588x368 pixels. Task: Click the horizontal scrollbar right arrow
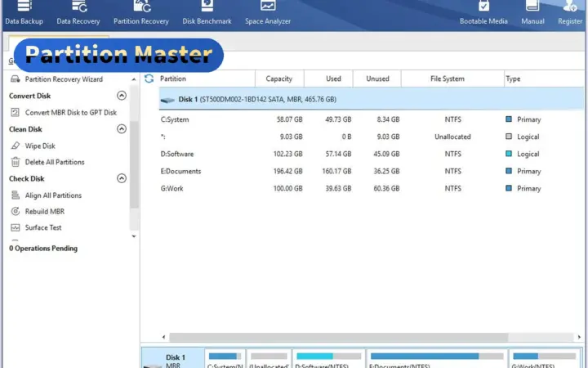[579, 337]
